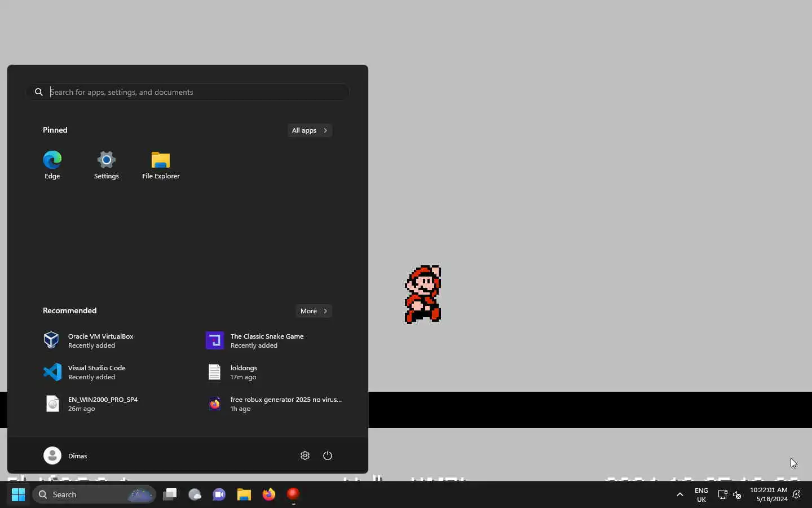Open the display cast tray icon

[x=722, y=494]
